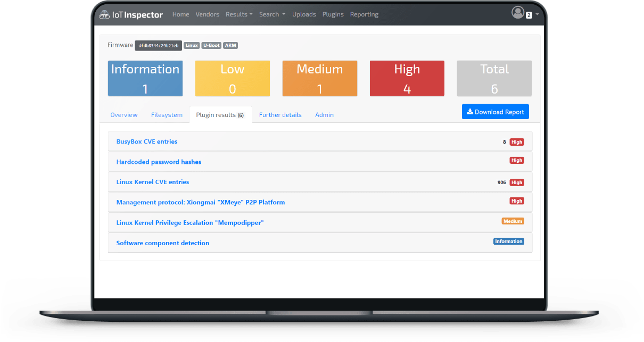Expand BusyBox CVE entries
Screen dimensions: 644x342
147,141
